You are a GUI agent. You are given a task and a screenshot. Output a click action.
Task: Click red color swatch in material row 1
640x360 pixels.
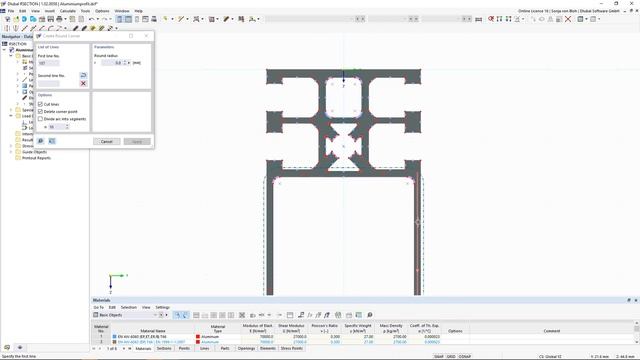pos(198,337)
